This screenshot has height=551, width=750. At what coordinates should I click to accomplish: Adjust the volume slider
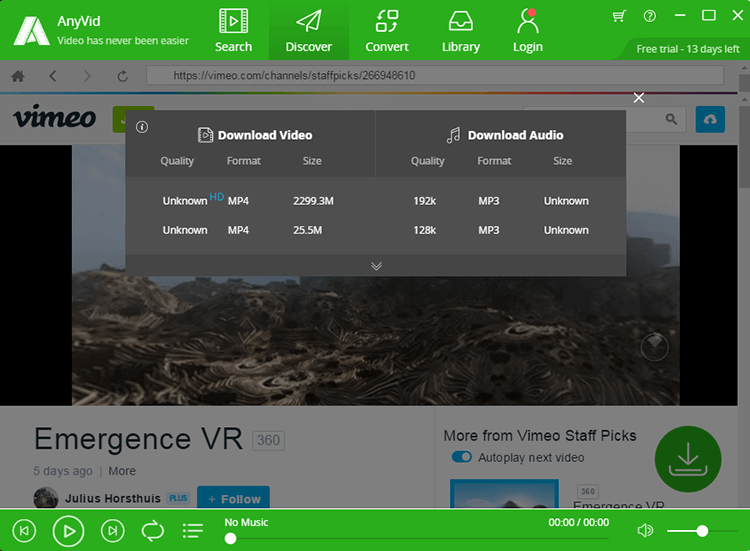(x=702, y=531)
